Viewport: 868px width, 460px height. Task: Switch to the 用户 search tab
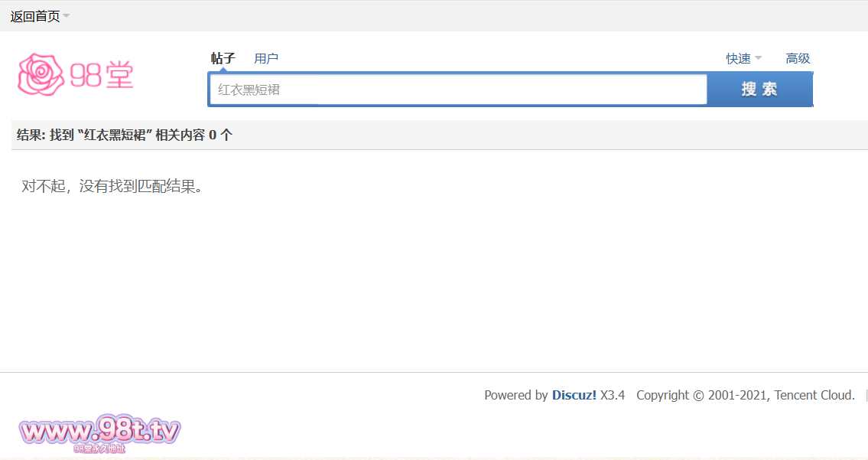tap(266, 58)
